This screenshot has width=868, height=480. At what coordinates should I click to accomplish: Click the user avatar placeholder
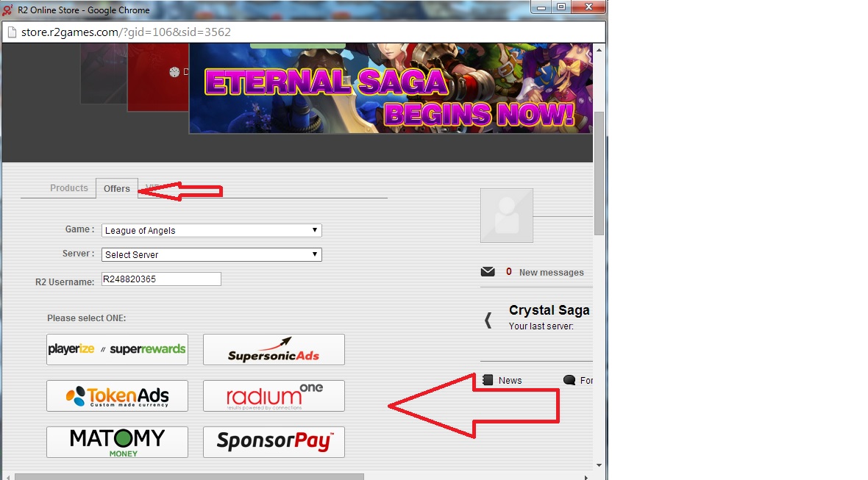click(x=507, y=215)
